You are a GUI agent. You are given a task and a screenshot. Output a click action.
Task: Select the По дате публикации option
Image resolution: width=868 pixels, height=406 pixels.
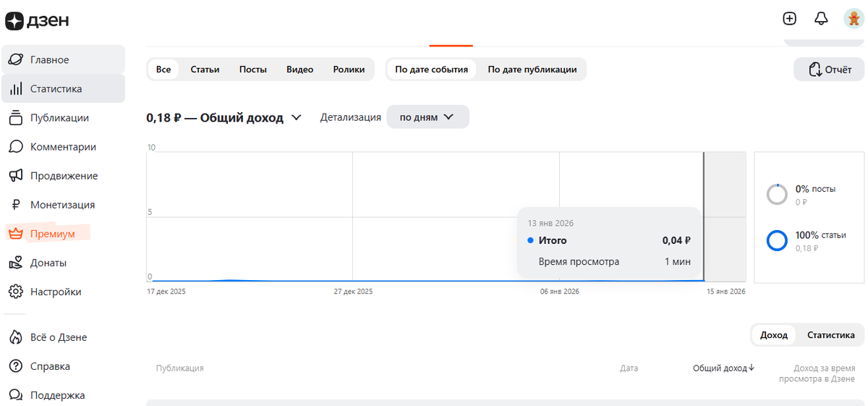pyautogui.click(x=532, y=69)
